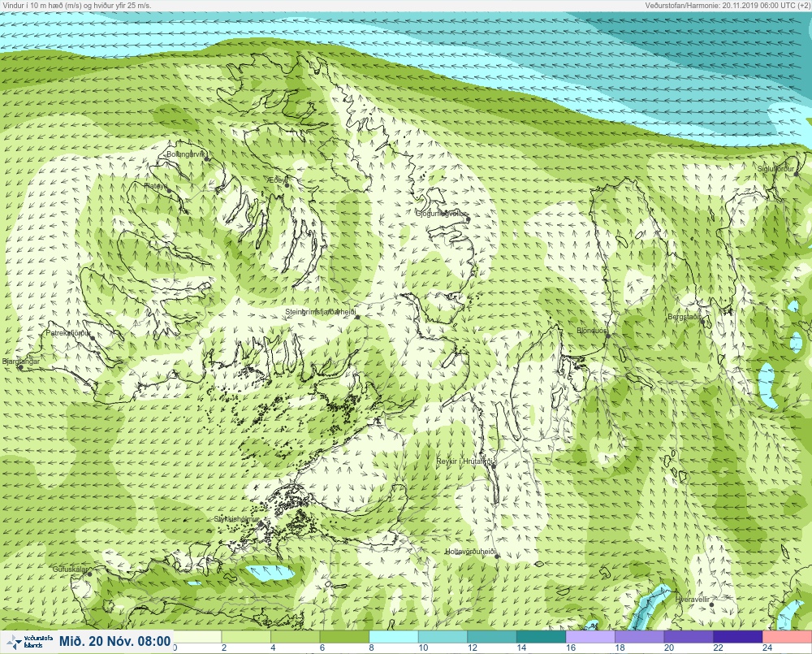812x654 pixels.
Task: Click the Bjargtangar station label
Action: 21,362
